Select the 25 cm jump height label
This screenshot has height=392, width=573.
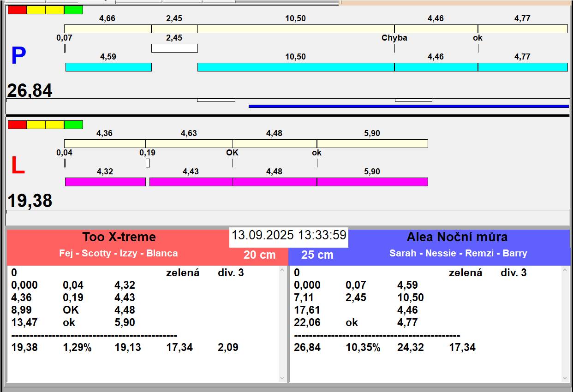tap(317, 255)
